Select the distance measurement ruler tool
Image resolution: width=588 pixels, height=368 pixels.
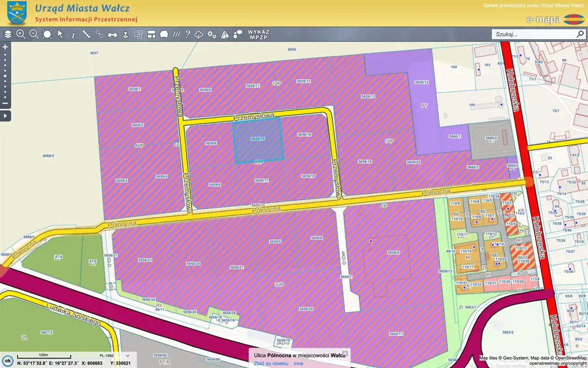(x=86, y=34)
